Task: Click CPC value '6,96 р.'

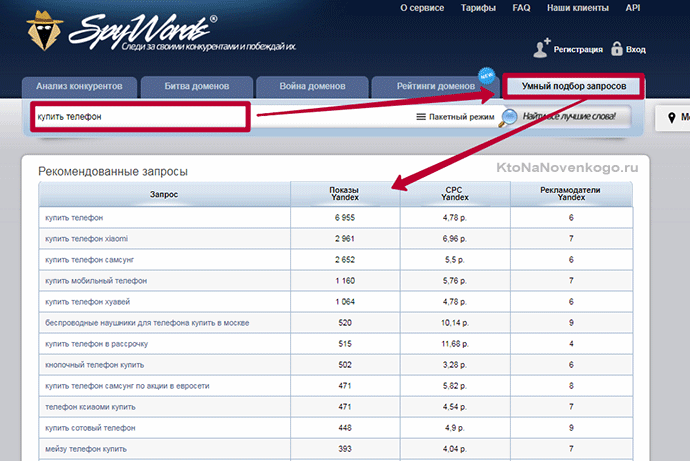Action: 455,239
